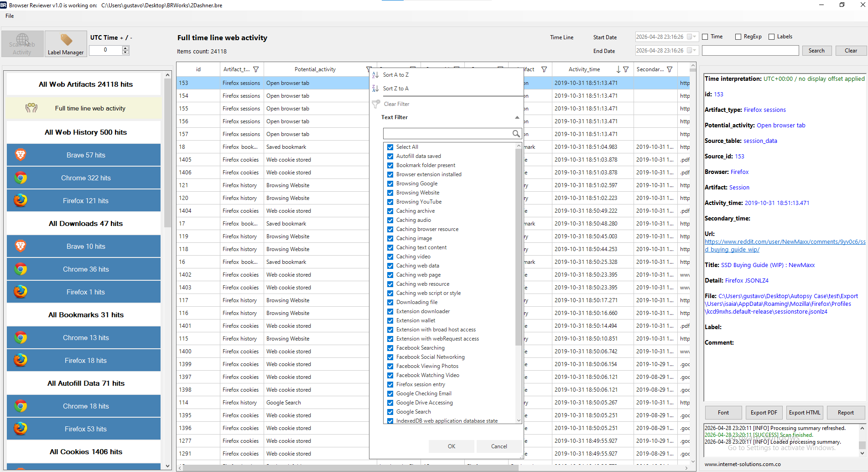This screenshot has height=472, width=868.
Task: Select Firefox icon beside 53 hits
Action: (21, 429)
